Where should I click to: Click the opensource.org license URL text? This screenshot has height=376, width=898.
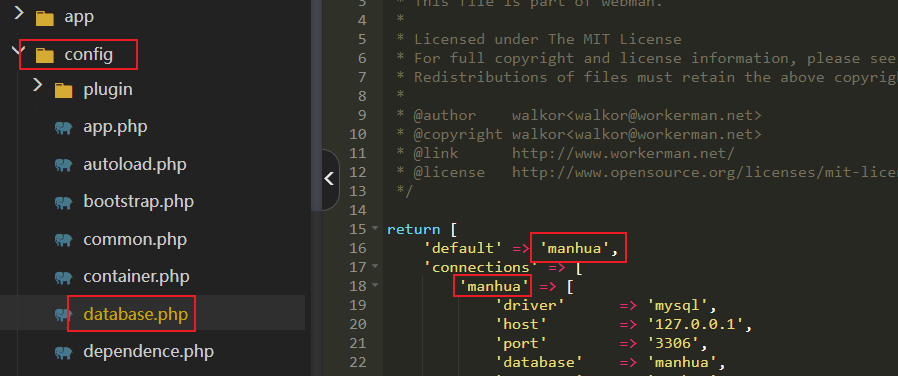pos(705,172)
